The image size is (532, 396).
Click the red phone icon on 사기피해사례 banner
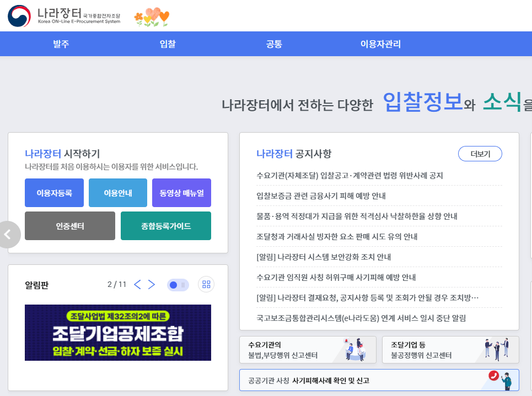pos(493,375)
